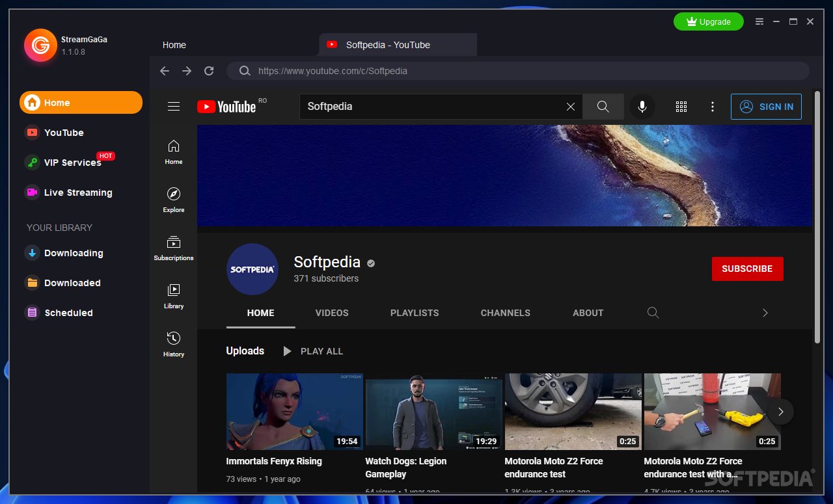
Task: Click the Softpedia channel avatar
Action: point(253,269)
